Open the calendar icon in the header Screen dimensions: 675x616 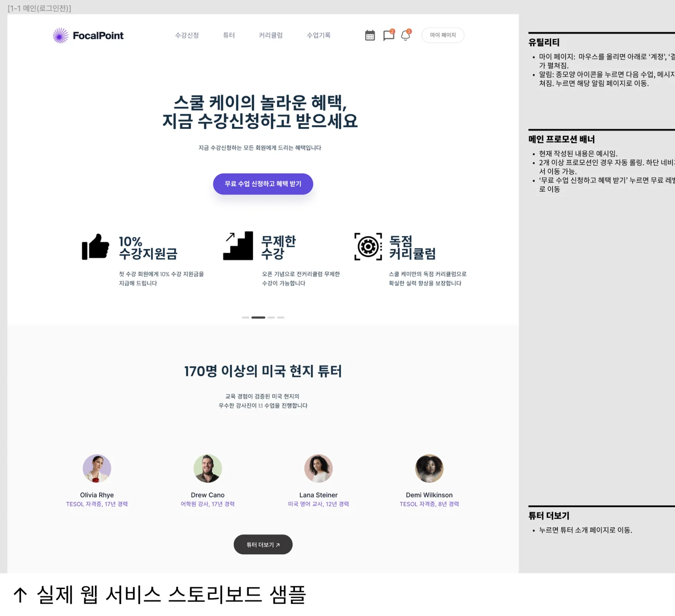[x=370, y=35]
